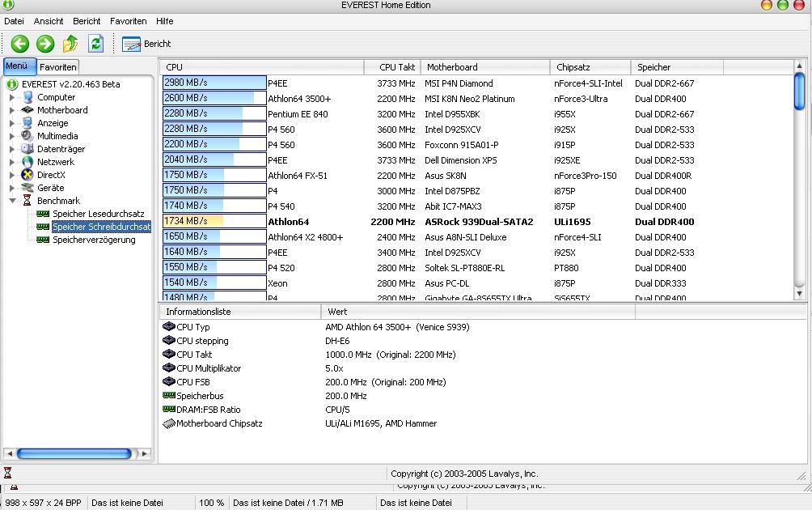Expand the Netzwerk tree node

pos(12,162)
